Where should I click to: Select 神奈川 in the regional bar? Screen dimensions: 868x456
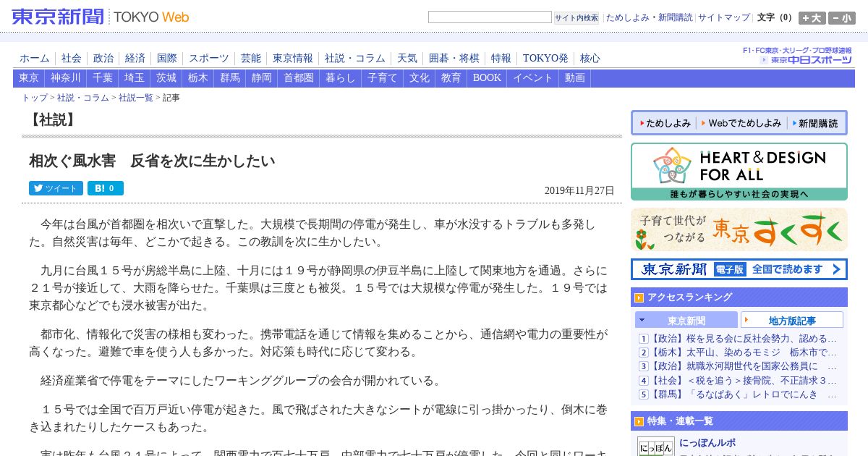coord(66,78)
